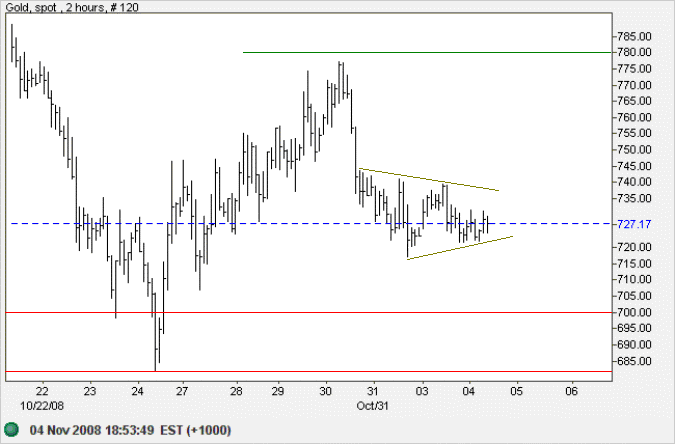Click price axis label 765.00

pyautogui.click(x=634, y=101)
